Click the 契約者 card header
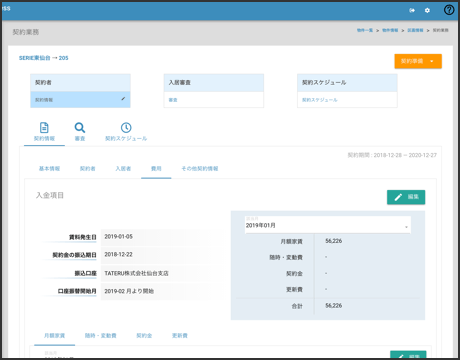Viewport: 460px width, 360px height. (x=80, y=83)
